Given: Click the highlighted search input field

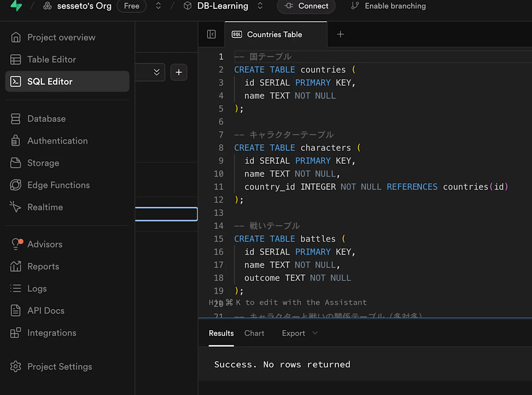Looking at the screenshot, I should point(166,214).
